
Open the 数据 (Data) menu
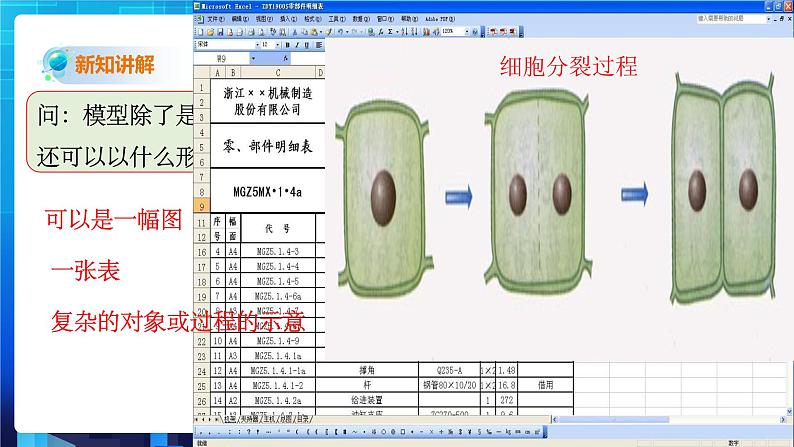pos(362,19)
